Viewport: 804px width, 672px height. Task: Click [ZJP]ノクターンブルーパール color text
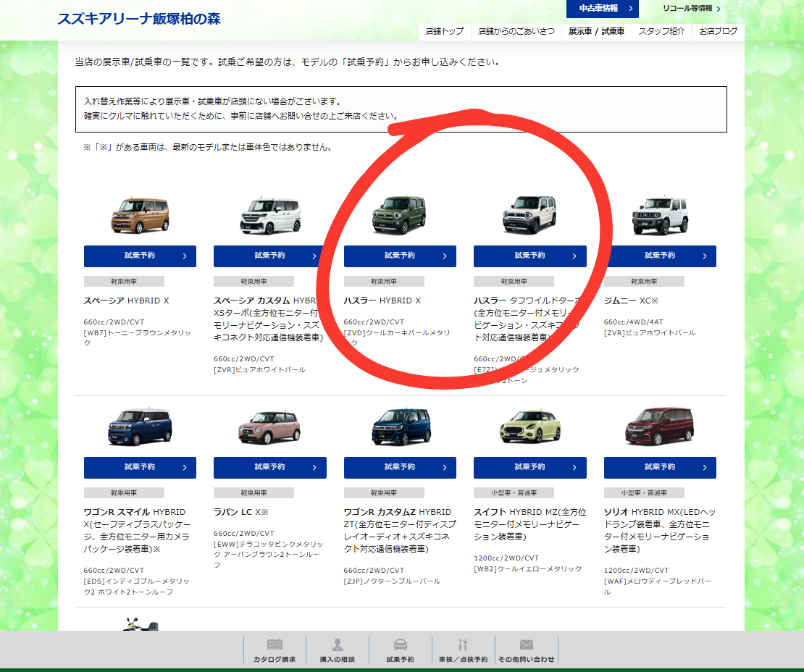[393, 581]
